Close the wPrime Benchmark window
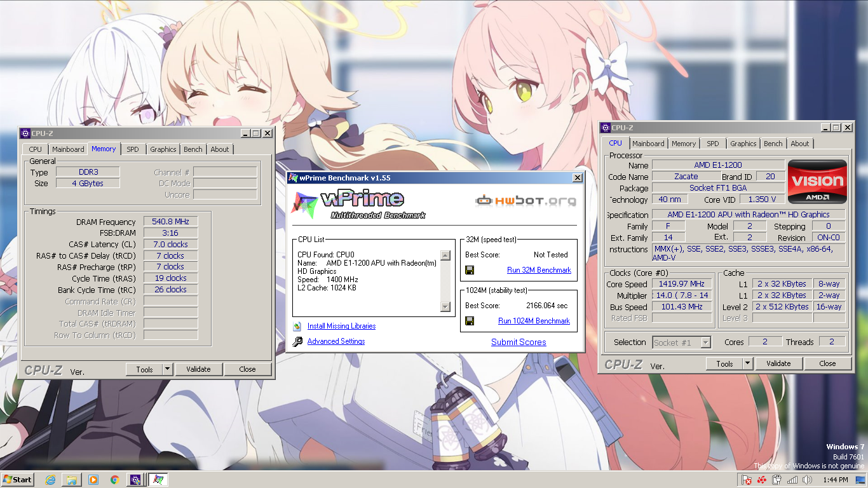This screenshot has height=488, width=868. coord(577,178)
